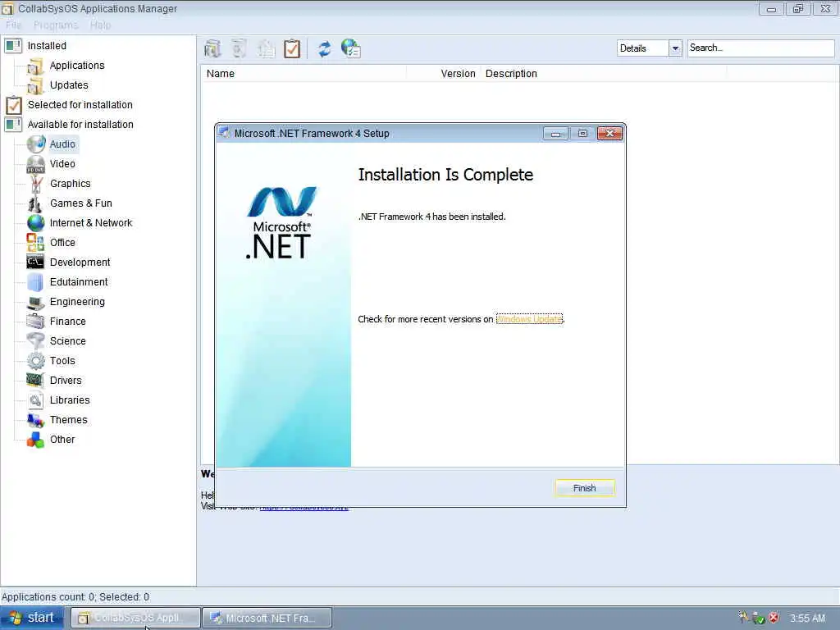Viewport: 840px width, 630px height.
Task: Select Applications in the Installed tree
Action: click(x=77, y=66)
